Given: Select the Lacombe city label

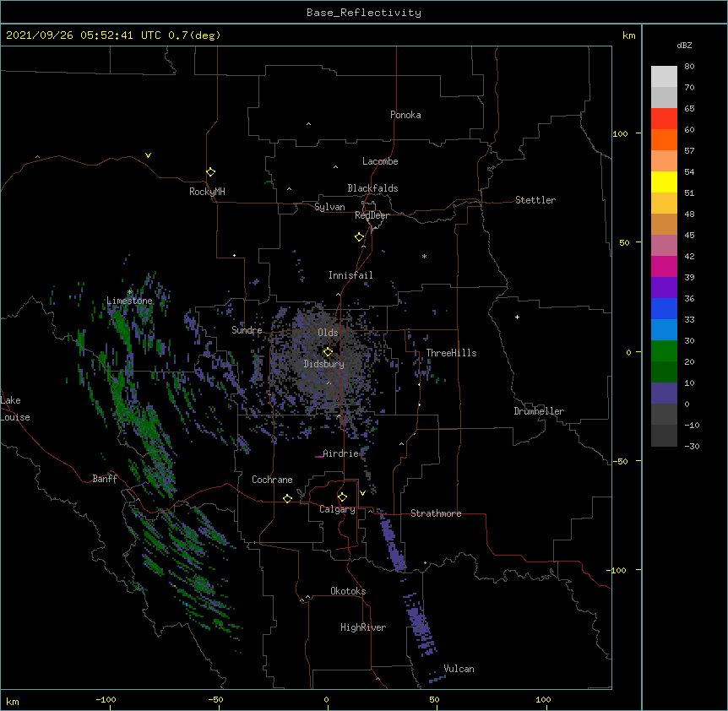Looking at the screenshot, I should (380, 161).
